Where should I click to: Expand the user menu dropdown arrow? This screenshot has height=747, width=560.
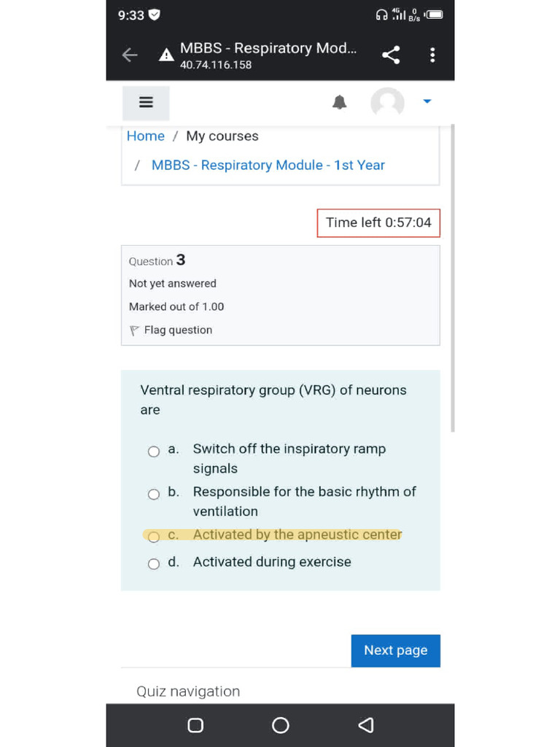pos(427,101)
